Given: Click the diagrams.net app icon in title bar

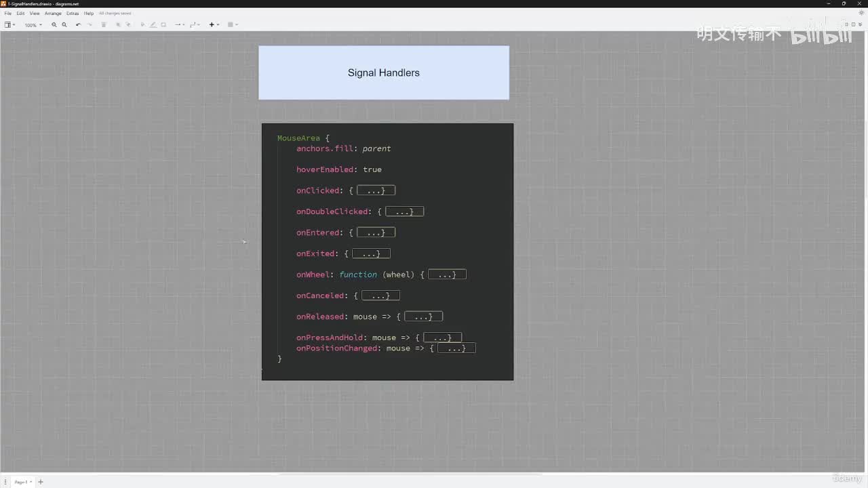Looking at the screenshot, I should (x=4, y=3).
